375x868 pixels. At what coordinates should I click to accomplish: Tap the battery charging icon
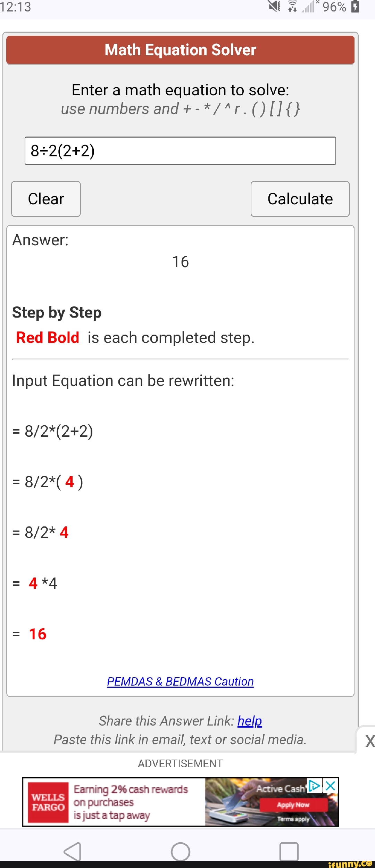(x=355, y=6)
